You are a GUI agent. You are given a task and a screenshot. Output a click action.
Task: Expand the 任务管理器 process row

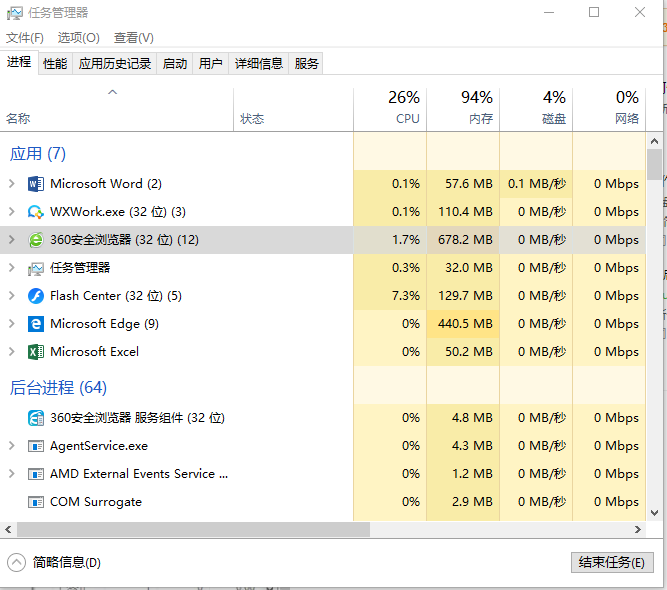click(x=12, y=268)
